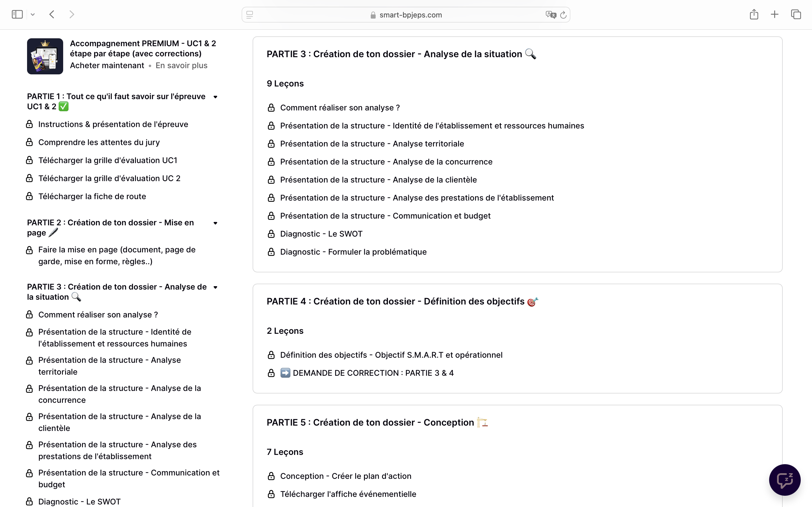Collapse PARTIE 1 section in sidebar
This screenshot has height=507, width=812.
[x=215, y=97]
